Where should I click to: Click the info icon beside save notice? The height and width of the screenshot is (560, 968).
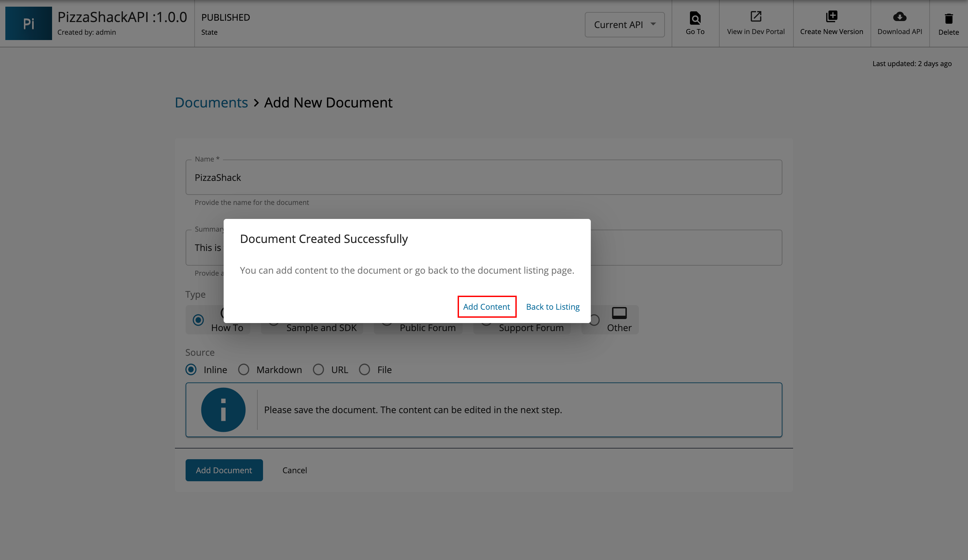[x=223, y=409]
